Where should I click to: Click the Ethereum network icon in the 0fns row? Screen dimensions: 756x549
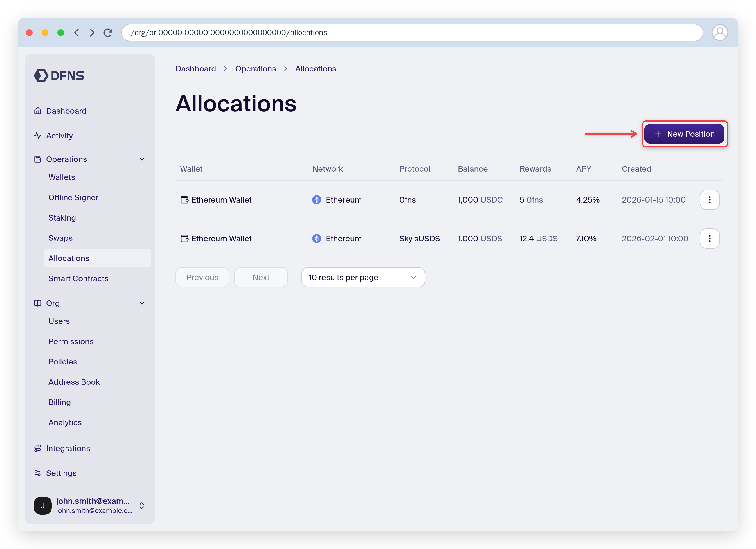coord(317,200)
